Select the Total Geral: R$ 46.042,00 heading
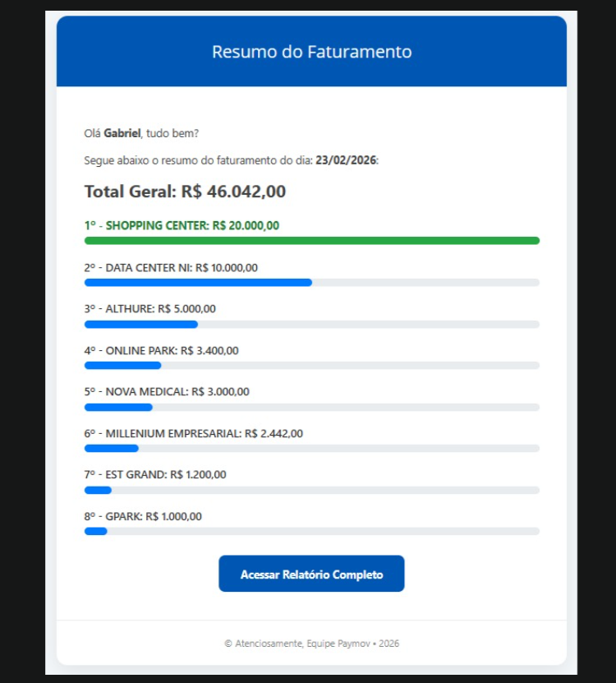Image resolution: width=616 pixels, height=683 pixels. (185, 192)
